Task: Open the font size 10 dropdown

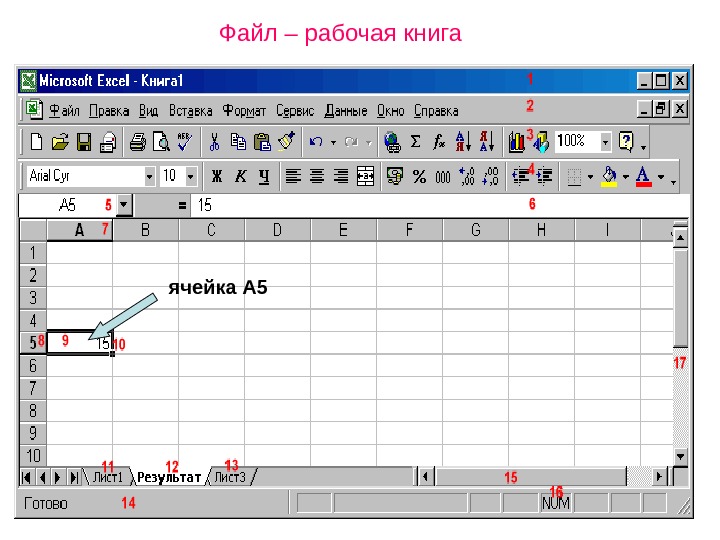Action: point(190,176)
